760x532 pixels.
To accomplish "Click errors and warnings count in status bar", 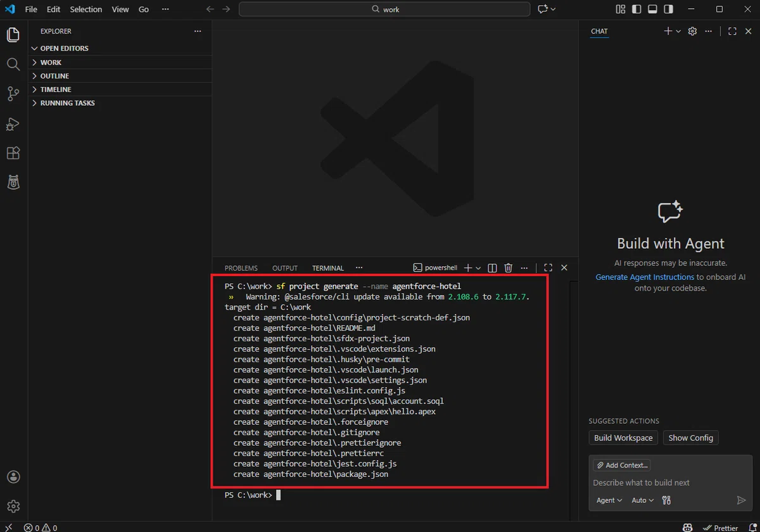I will (x=41, y=528).
